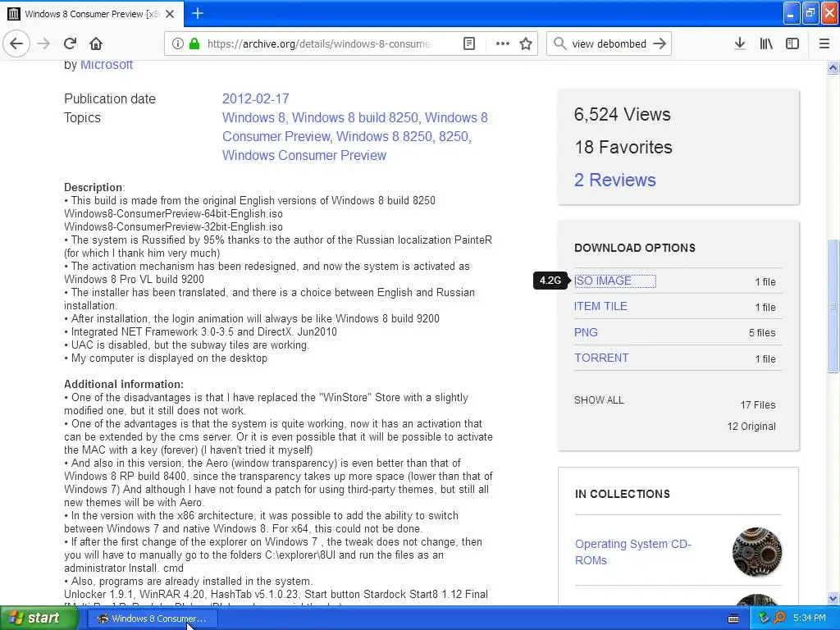Open the Windows 8 8250 topic link

coord(384,136)
